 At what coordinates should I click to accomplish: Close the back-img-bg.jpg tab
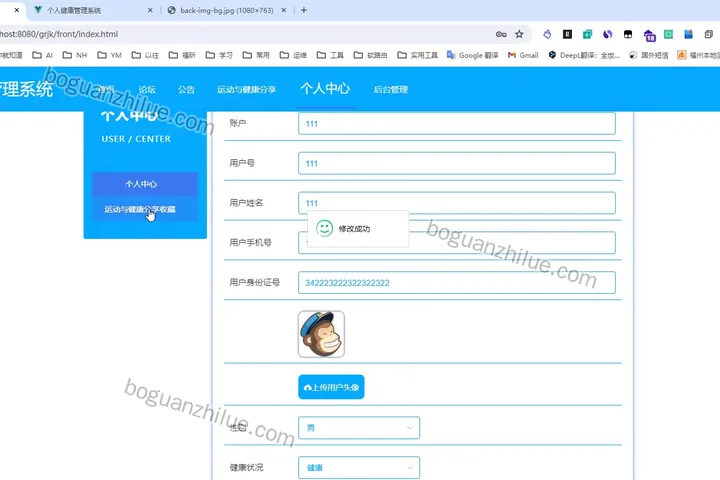click(x=284, y=10)
